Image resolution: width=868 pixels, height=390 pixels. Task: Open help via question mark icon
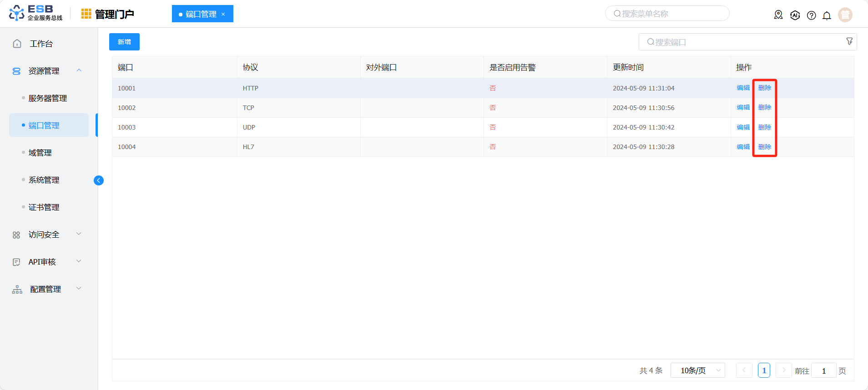tap(811, 15)
